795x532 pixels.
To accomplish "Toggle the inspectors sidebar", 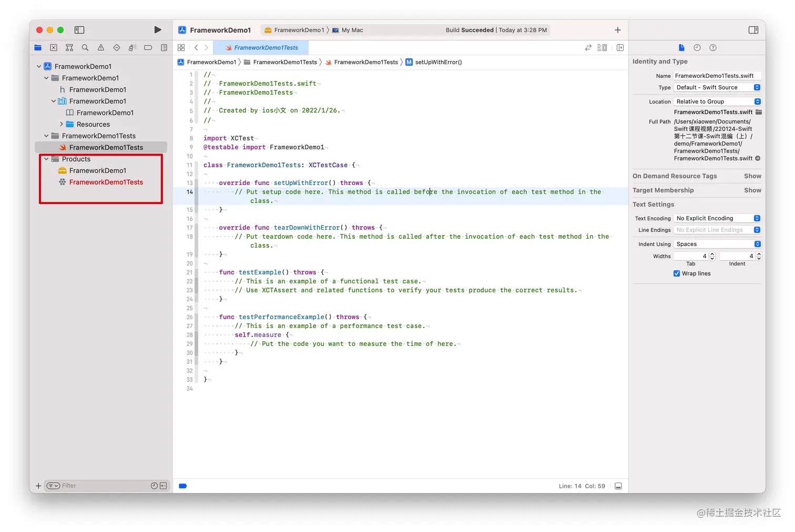I will pos(753,30).
